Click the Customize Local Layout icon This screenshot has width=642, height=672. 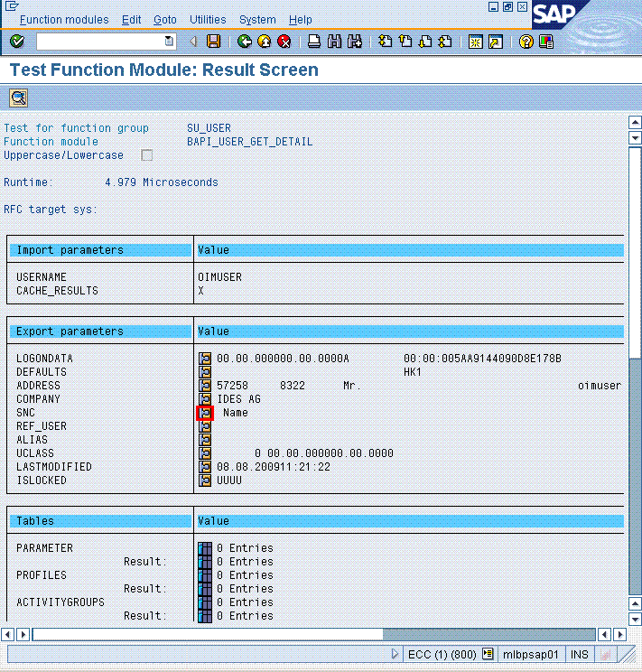(x=546, y=42)
